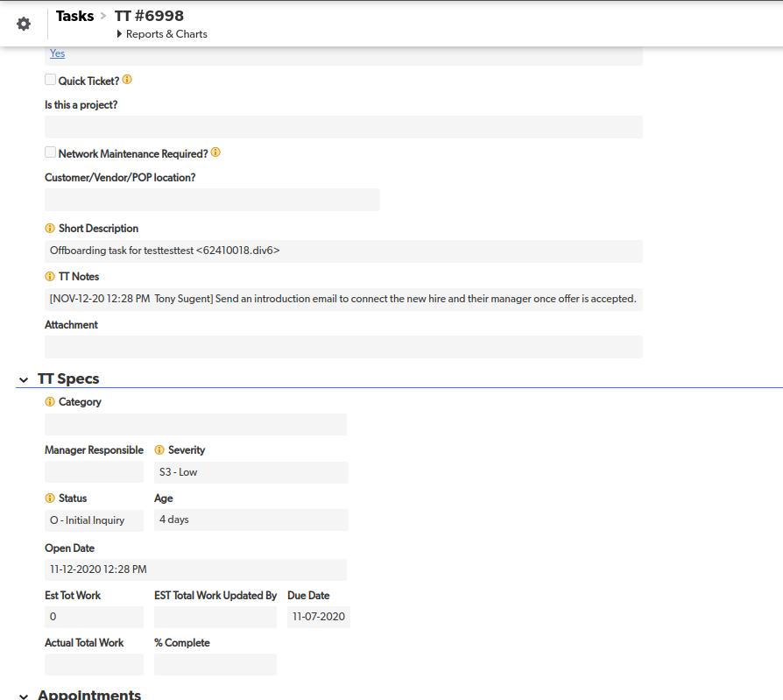The image size is (783, 700).
Task: Open the Yes link
Action: (58, 53)
